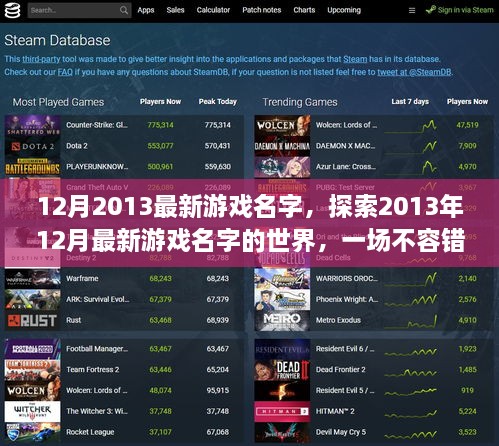The image size is (499, 446).
Task: Click Sign in via Steam link
Action: point(466,10)
